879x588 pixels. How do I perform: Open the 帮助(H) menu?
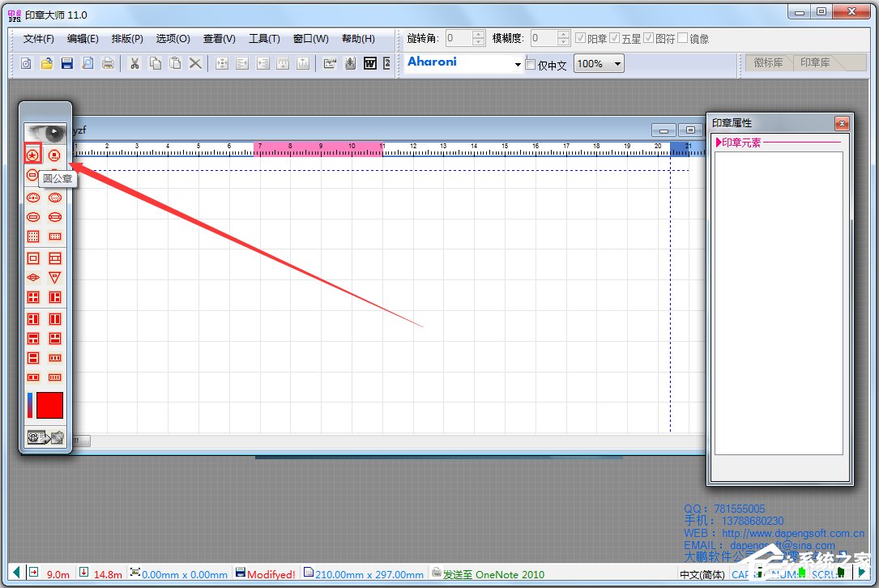tap(358, 39)
